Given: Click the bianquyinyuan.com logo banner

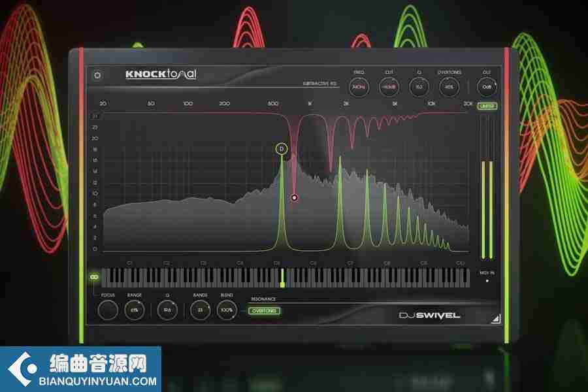Looking at the screenshot, I should point(80,370).
